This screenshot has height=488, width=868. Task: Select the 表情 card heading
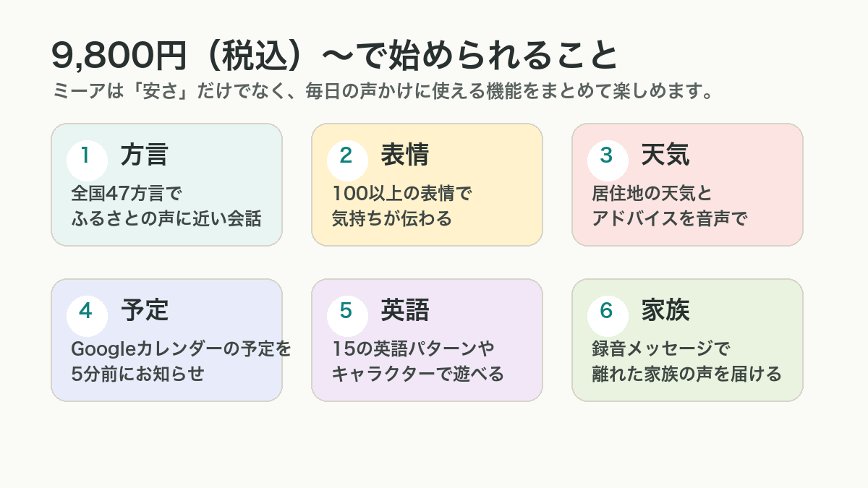[405, 155]
